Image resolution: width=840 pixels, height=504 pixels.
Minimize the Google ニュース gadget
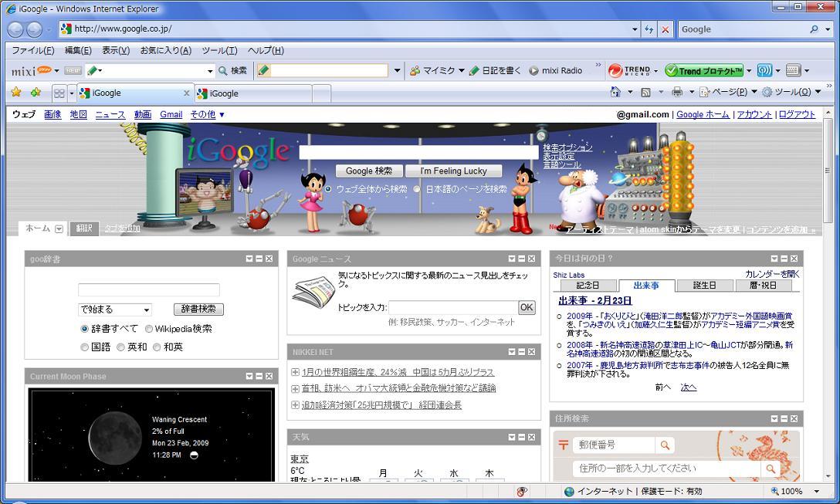(x=521, y=259)
